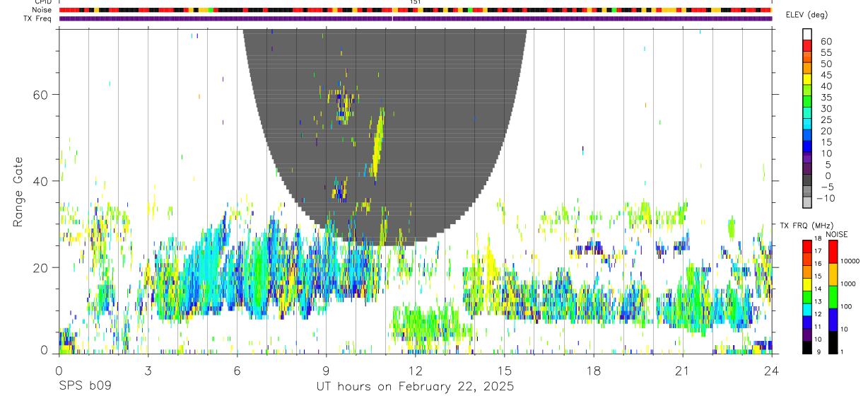Click NOISE scale value '1000'

[x=848, y=284]
